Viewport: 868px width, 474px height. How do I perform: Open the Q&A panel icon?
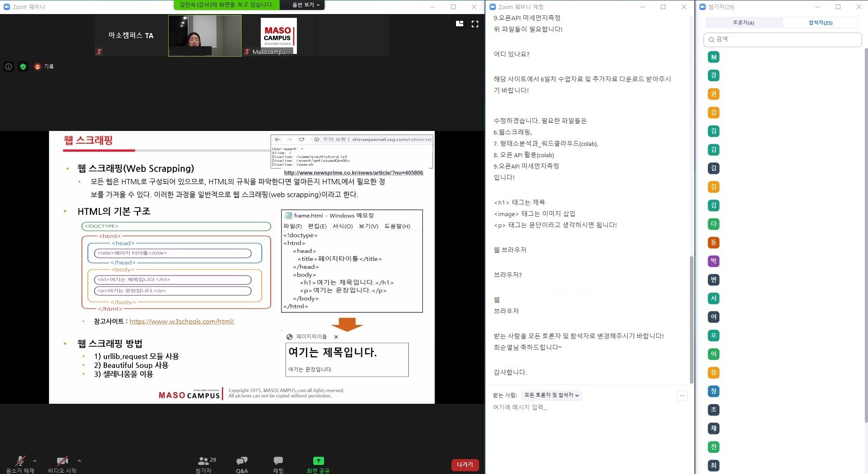pos(242,461)
